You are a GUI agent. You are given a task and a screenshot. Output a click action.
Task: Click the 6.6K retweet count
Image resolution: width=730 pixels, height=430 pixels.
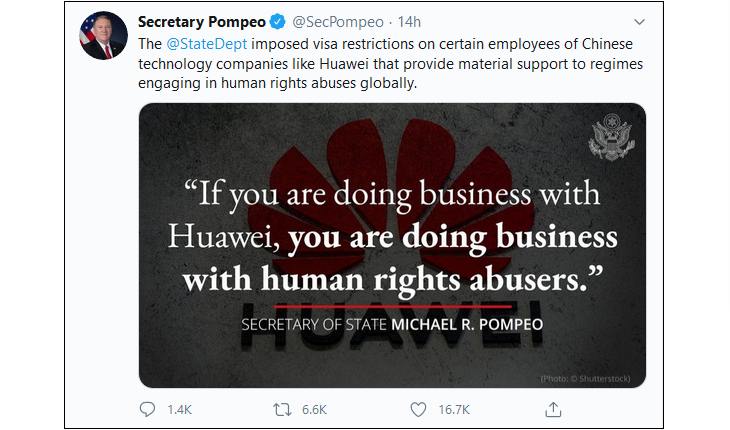click(314, 410)
